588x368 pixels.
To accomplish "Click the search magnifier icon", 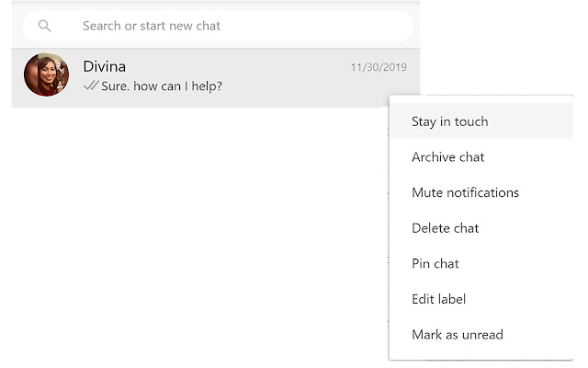I will point(44,26).
